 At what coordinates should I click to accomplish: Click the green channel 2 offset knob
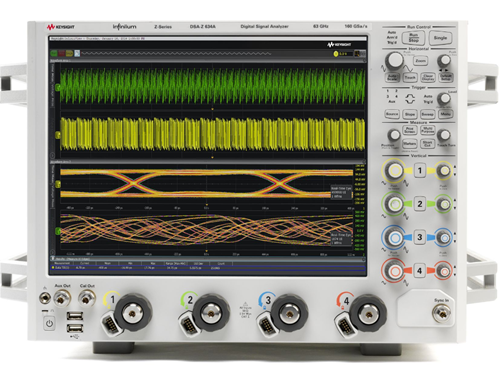tap(444, 204)
